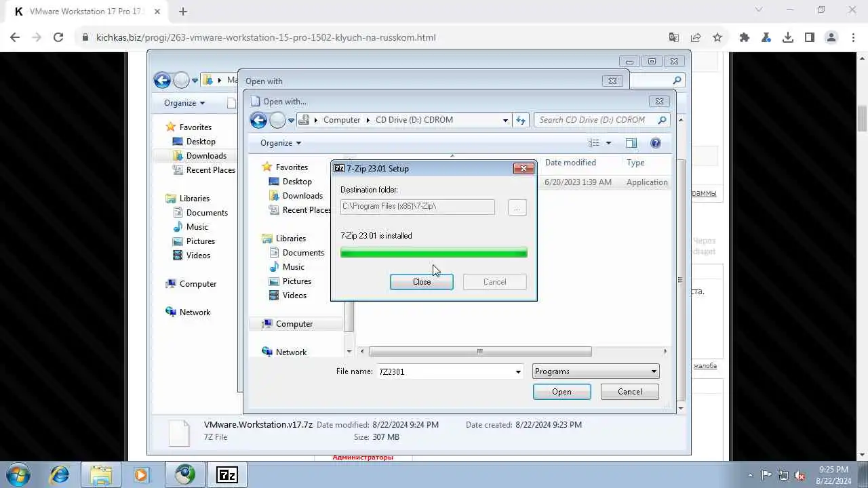Click the green installation progress bar
The height and width of the screenshot is (488, 868).
[x=433, y=253]
